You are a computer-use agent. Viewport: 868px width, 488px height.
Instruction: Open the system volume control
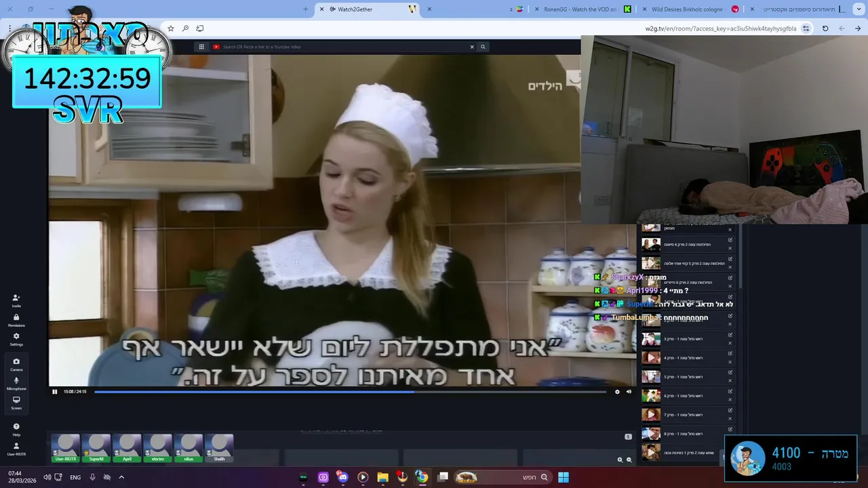[x=47, y=477]
